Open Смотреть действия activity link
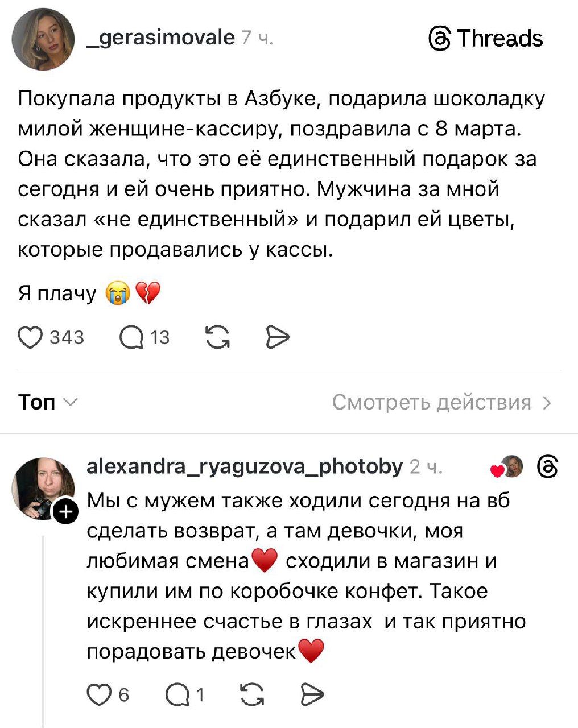578x728 pixels. (x=441, y=402)
